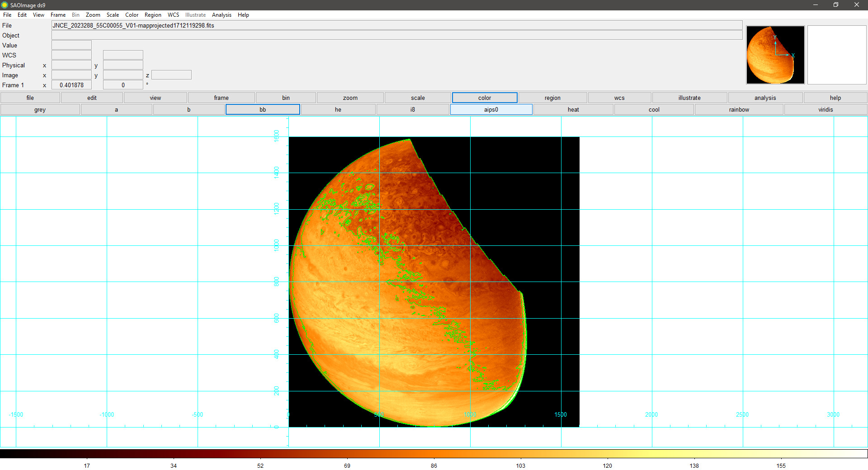Viewport: 868px width, 470px height.
Task: Click the Frame 1 x value field
Action: point(71,85)
